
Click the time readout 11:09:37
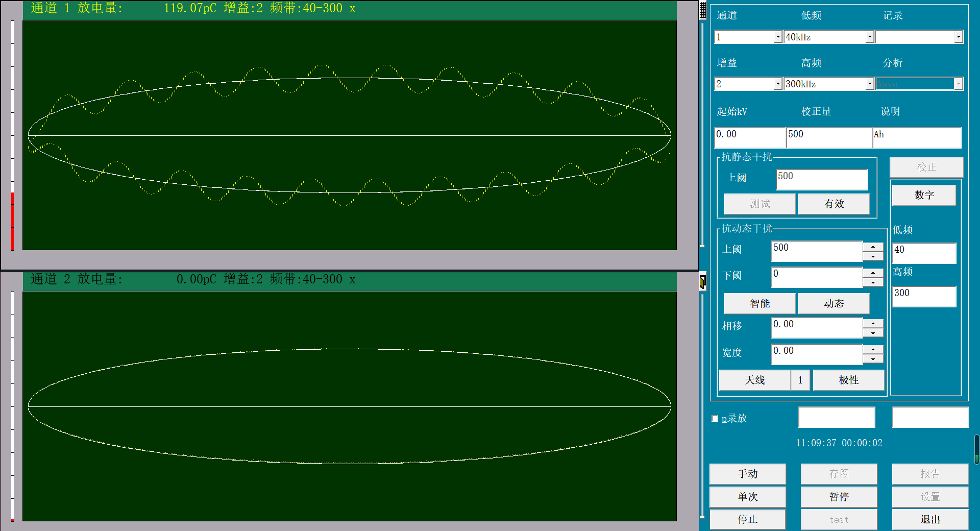(x=816, y=443)
